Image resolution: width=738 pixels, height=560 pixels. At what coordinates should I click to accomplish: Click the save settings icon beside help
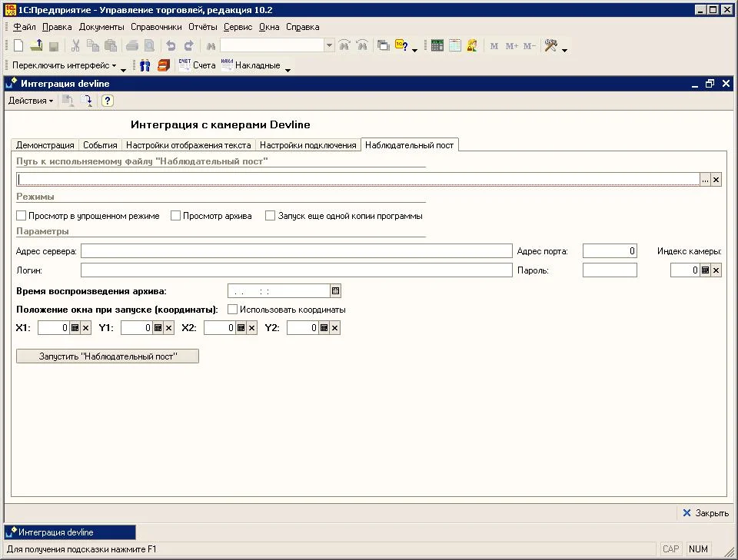click(x=86, y=101)
